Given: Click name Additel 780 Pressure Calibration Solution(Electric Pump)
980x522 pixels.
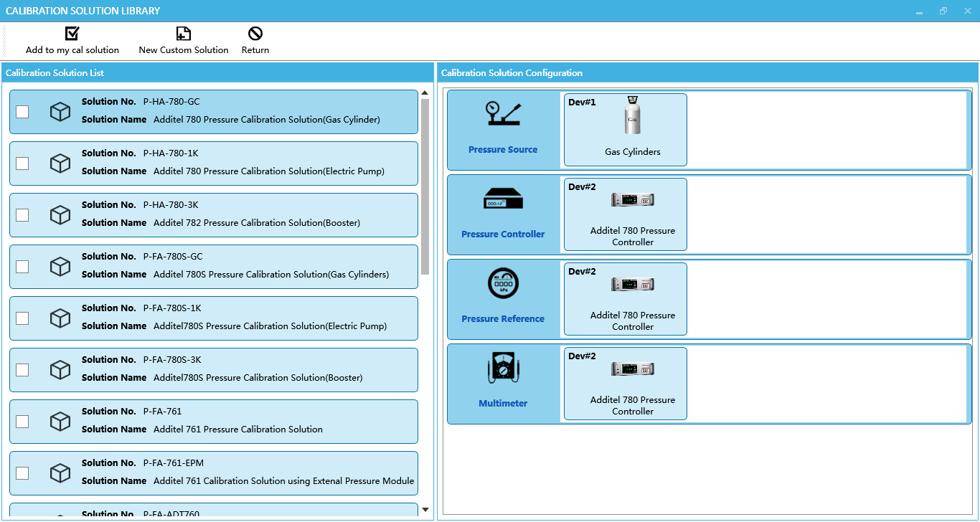Looking at the screenshot, I should (269, 171).
